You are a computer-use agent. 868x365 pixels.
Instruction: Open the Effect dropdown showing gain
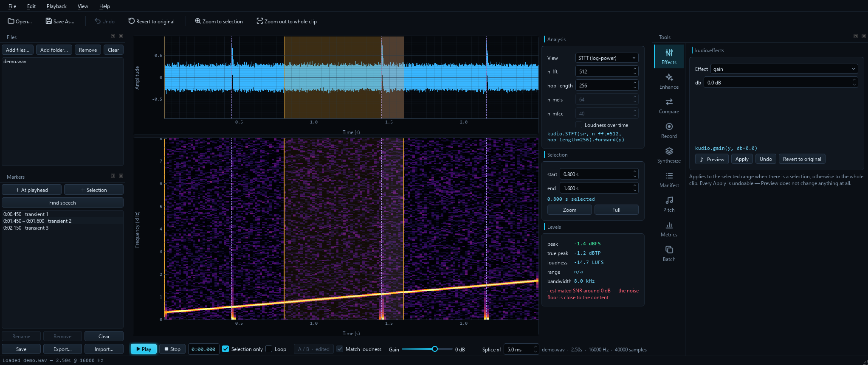click(x=784, y=69)
